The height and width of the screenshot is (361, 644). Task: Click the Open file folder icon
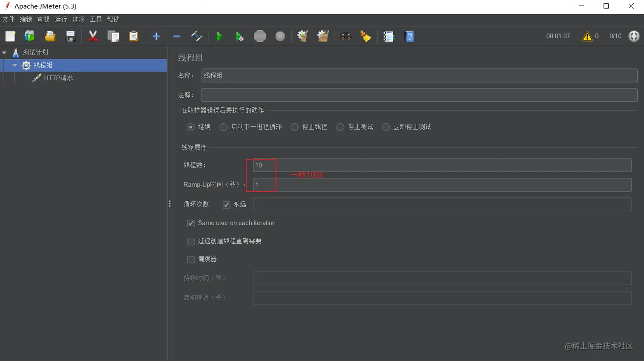click(x=50, y=36)
